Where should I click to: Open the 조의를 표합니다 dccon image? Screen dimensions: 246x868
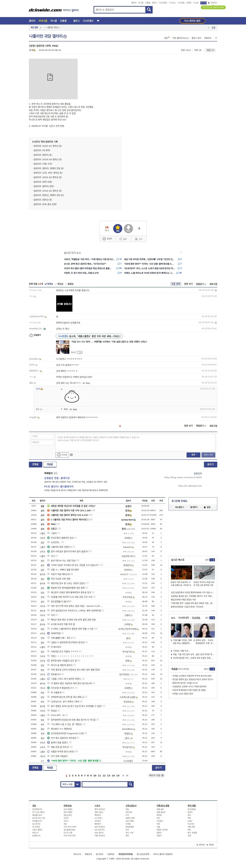coord(64,304)
